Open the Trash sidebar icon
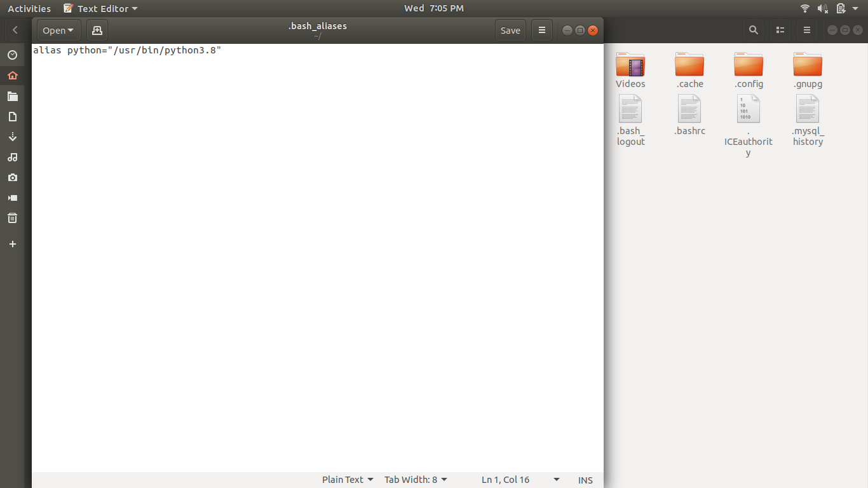The height and width of the screenshot is (488, 868). [12, 218]
